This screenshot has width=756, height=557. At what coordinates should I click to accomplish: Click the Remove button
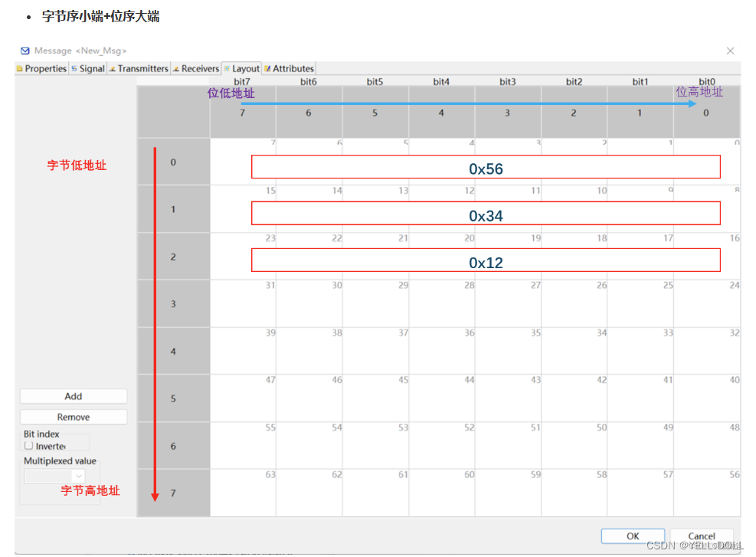pyautogui.click(x=74, y=417)
